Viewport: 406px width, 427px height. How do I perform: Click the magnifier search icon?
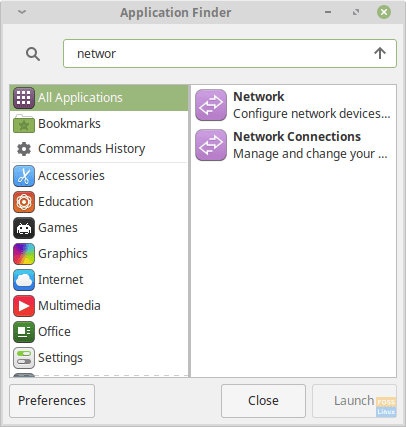tap(33, 54)
